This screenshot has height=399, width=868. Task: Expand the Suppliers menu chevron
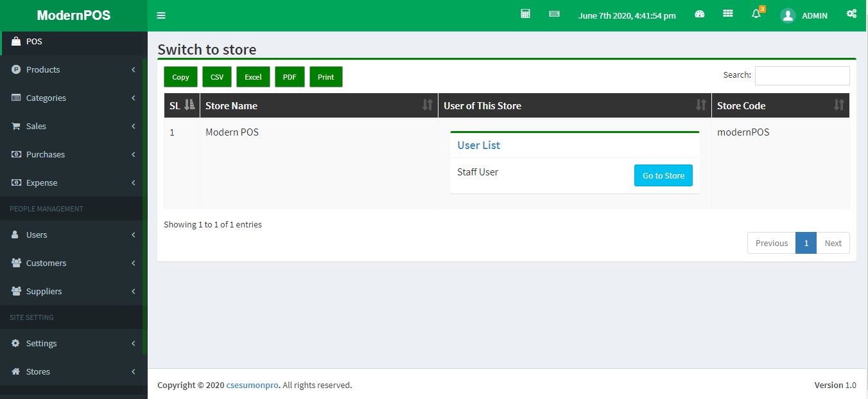pyautogui.click(x=134, y=291)
